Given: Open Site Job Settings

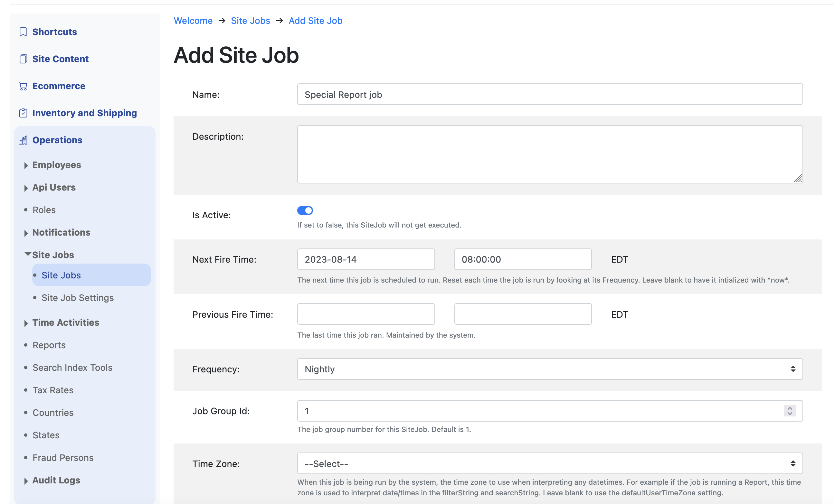Looking at the screenshot, I should (x=78, y=298).
